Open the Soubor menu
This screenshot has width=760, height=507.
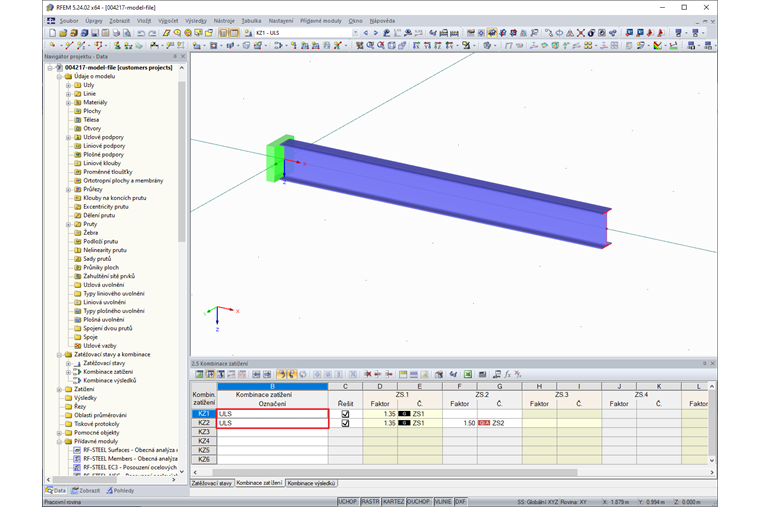pos(69,21)
